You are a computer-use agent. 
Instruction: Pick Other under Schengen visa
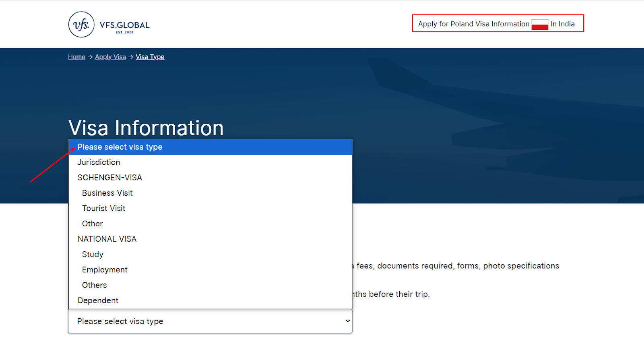pos(211,224)
